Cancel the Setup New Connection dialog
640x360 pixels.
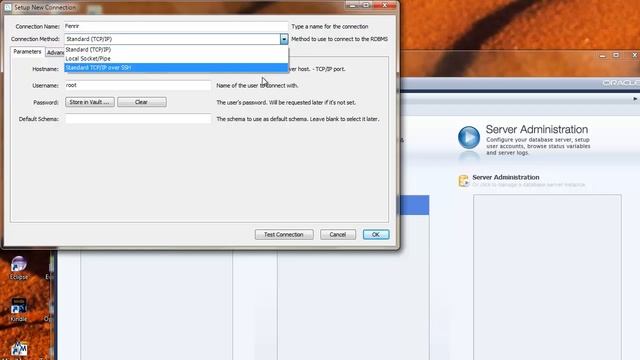coord(338,235)
